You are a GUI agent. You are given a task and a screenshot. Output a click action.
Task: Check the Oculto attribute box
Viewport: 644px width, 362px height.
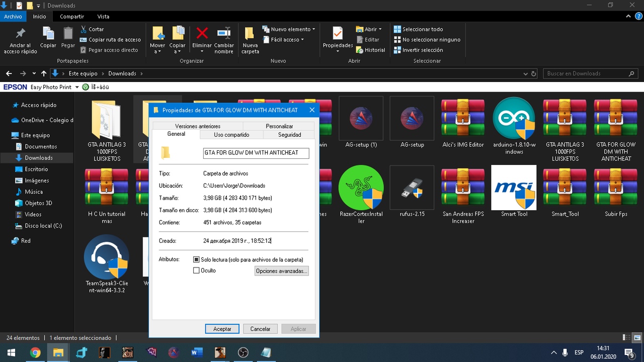coord(197,270)
